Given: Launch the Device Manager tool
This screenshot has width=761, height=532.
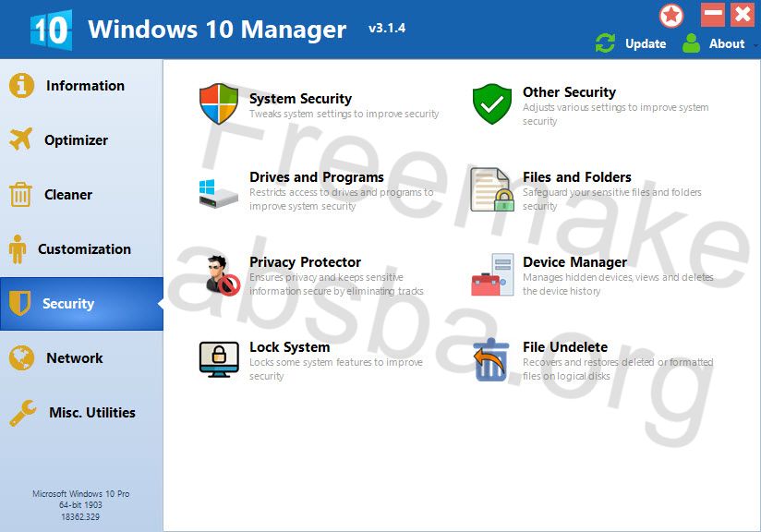Looking at the screenshot, I should pos(574,262).
